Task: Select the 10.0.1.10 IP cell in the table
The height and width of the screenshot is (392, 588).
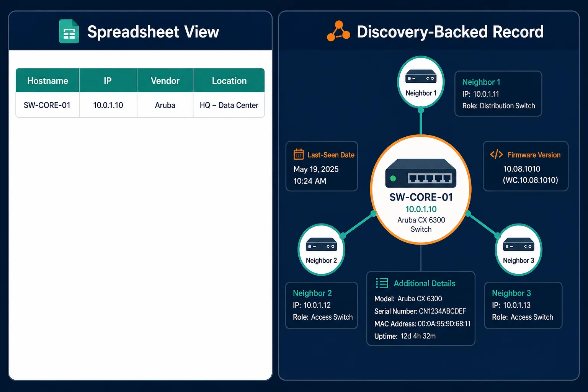Action: point(108,105)
